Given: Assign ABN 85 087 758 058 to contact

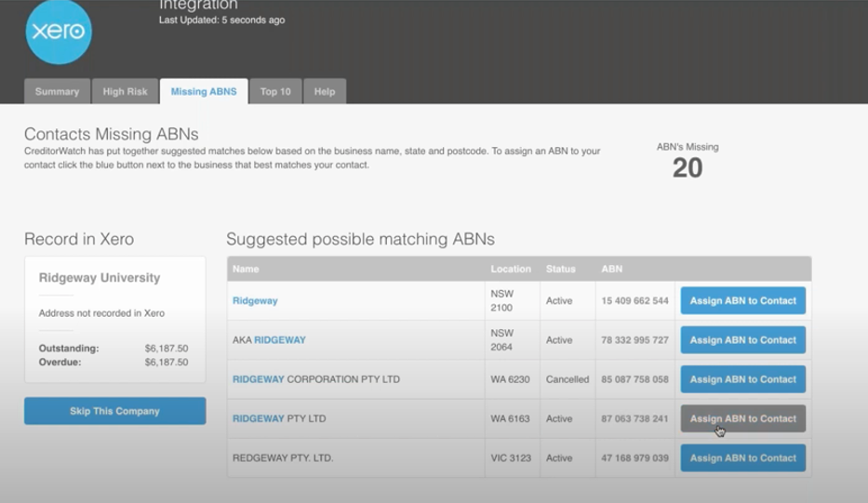Looking at the screenshot, I should pos(743,379).
